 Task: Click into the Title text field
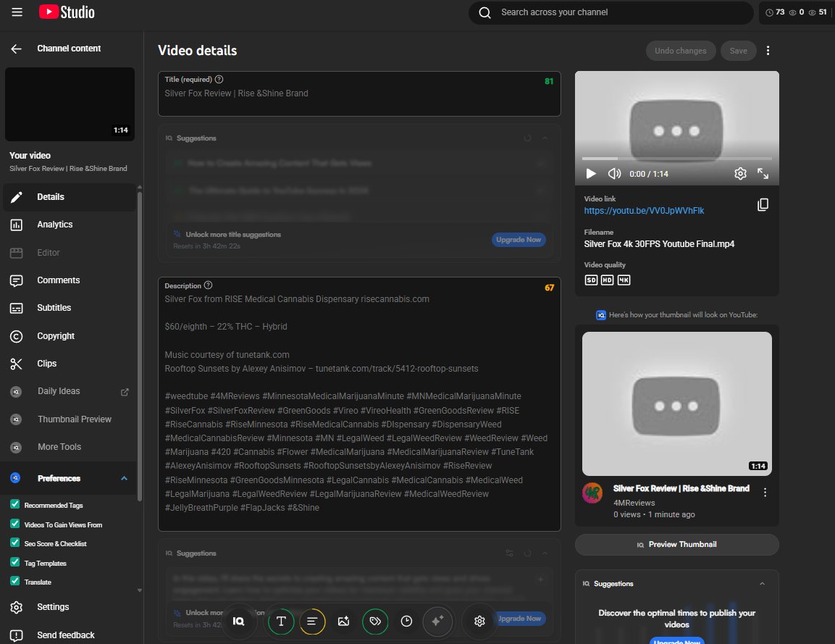point(359,93)
